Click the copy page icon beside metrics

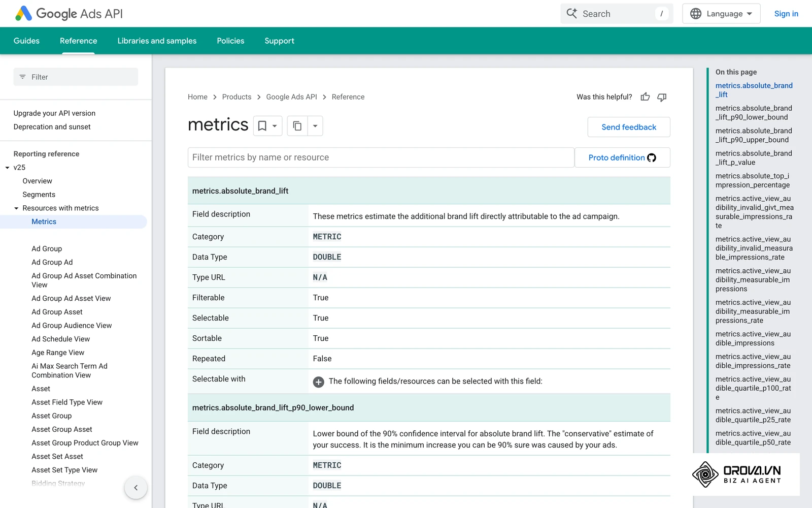click(x=297, y=126)
